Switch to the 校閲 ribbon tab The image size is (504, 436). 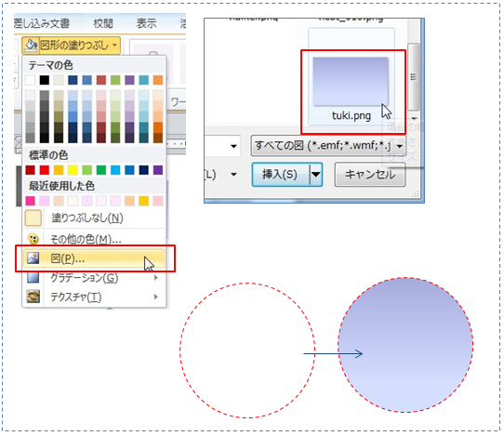pos(103,23)
